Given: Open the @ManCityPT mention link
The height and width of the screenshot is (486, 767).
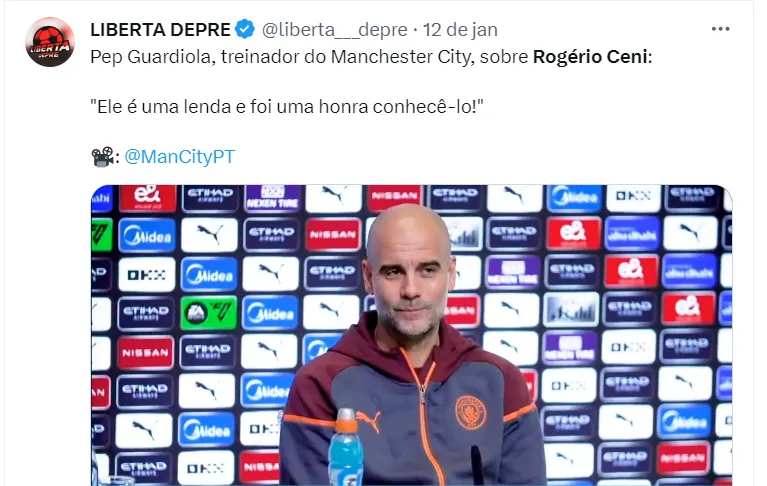Looking at the screenshot, I should tap(180, 156).
